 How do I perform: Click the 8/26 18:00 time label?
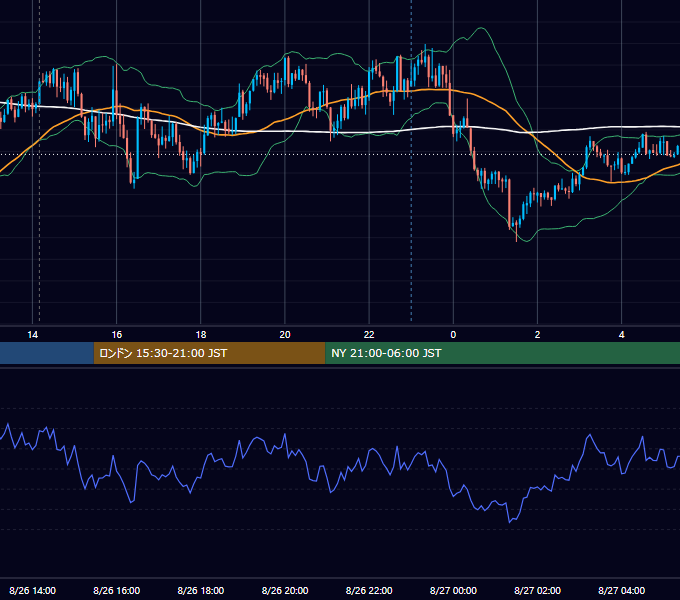[x=201, y=590]
